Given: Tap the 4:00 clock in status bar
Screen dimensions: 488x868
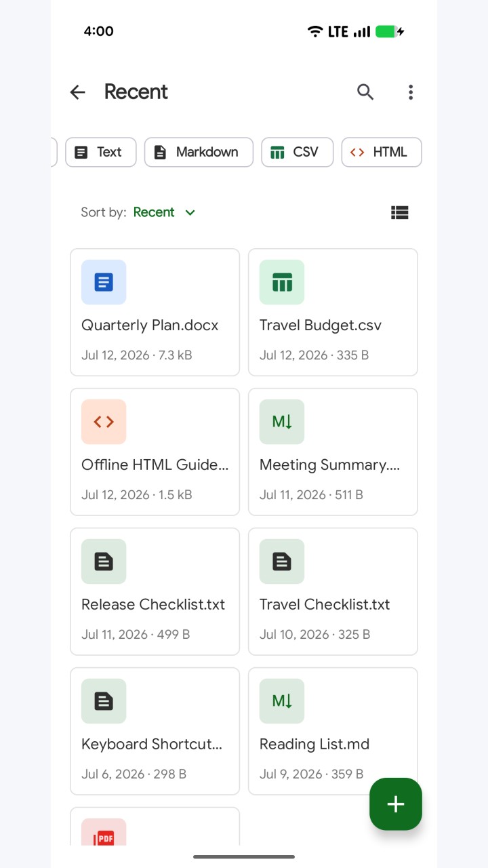Looking at the screenshot, I should (99, 31).
